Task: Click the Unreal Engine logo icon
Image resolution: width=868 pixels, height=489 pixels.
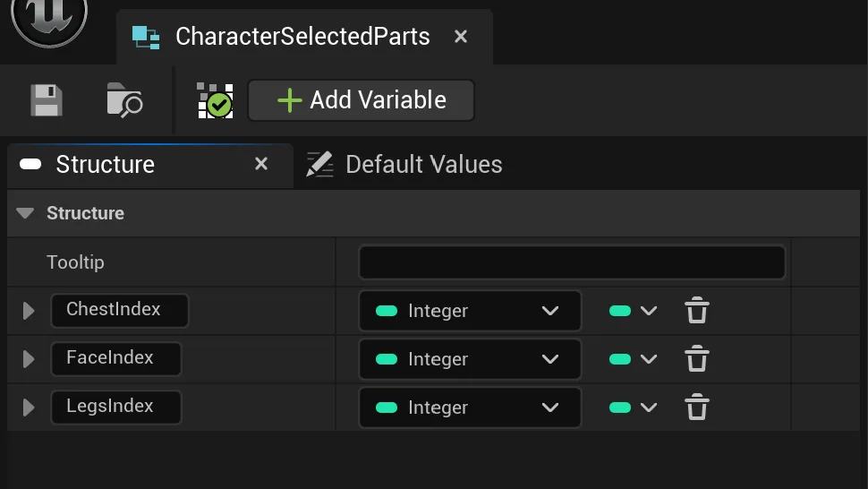Action: tap(48, 20)
